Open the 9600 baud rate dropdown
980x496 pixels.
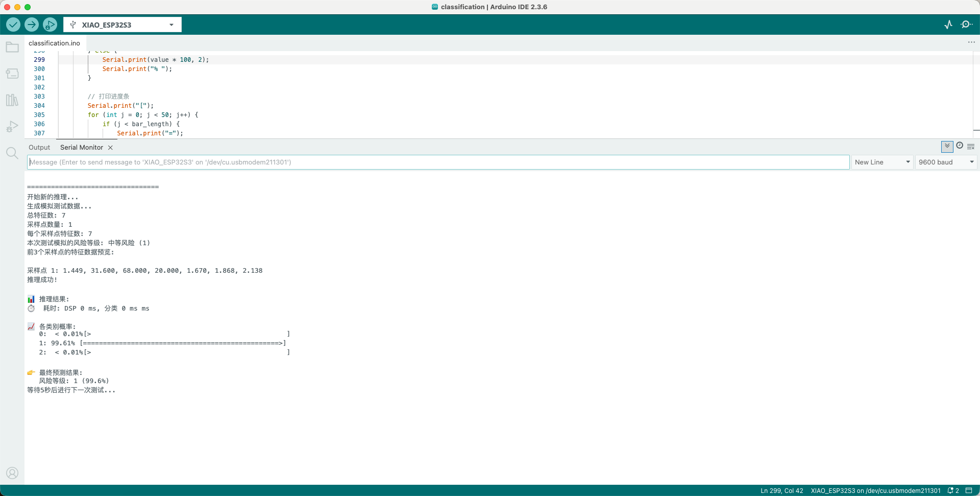946,162
